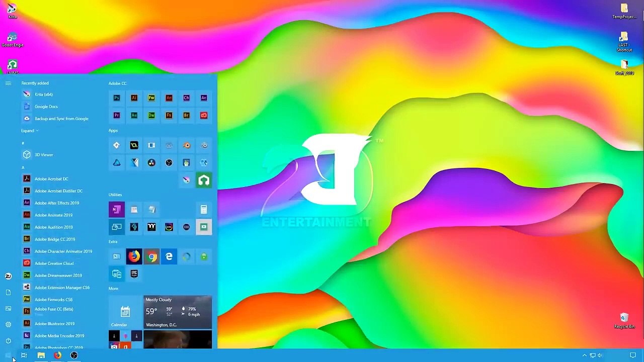This screenshot has width=644, height=362.
Task: Open the Calculator tile in Utilities
Action: [x=204, y=209]
